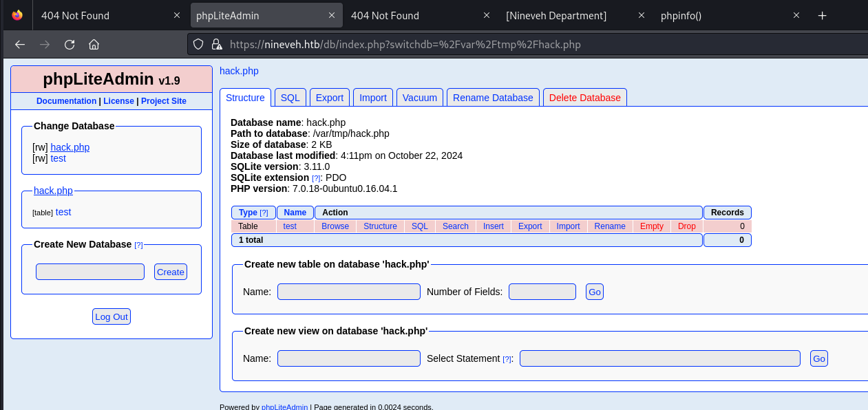Click the new table Name input field
Viewport: 868px width, 410px height.
[348, 292]
